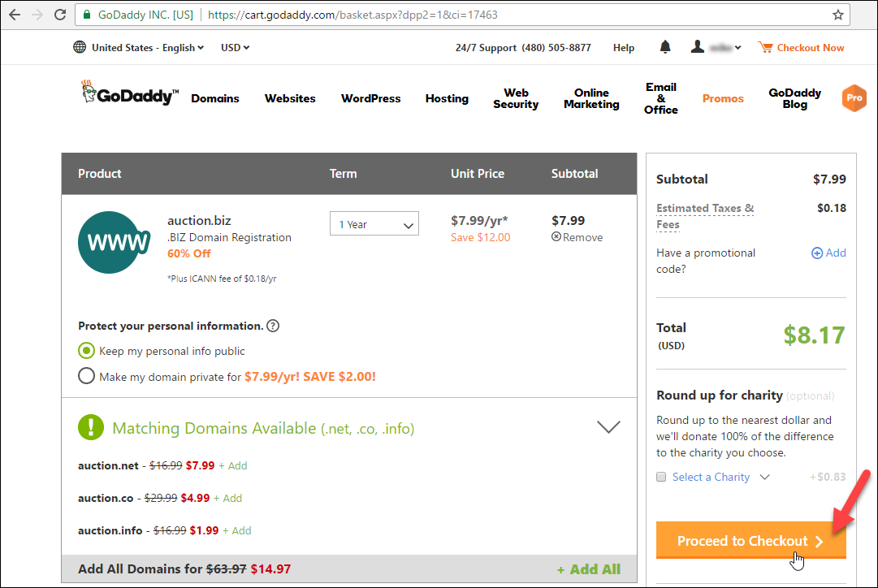Viewport: 878px width, 588px height.
Task: Add a promotional code
Action: pyautogui.click(x=828, y=253)
